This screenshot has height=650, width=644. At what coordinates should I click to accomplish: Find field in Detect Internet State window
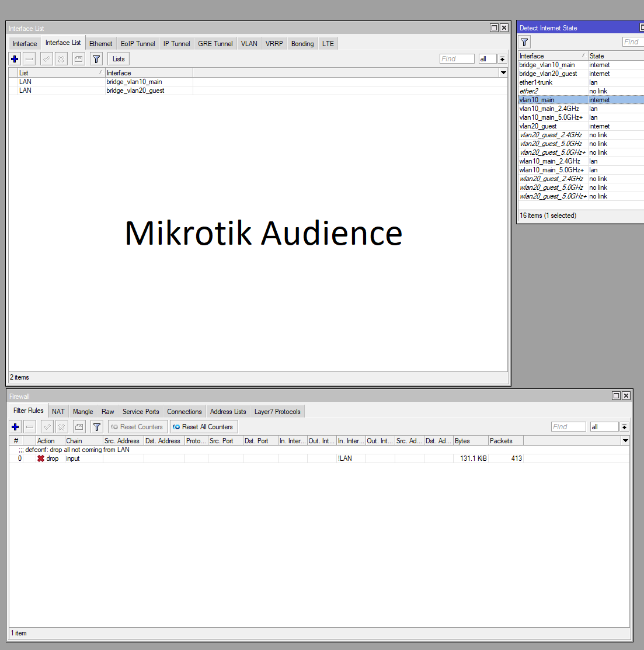click(633, 42)
